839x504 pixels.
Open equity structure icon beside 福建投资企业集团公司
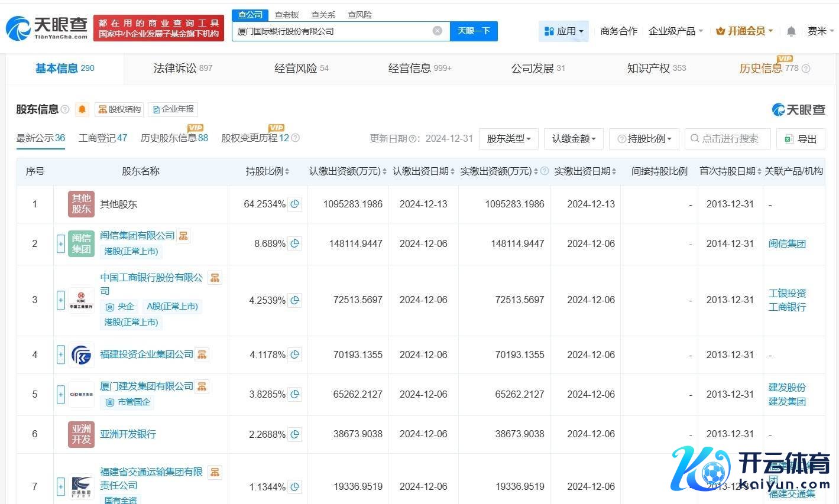coord(202,355)
